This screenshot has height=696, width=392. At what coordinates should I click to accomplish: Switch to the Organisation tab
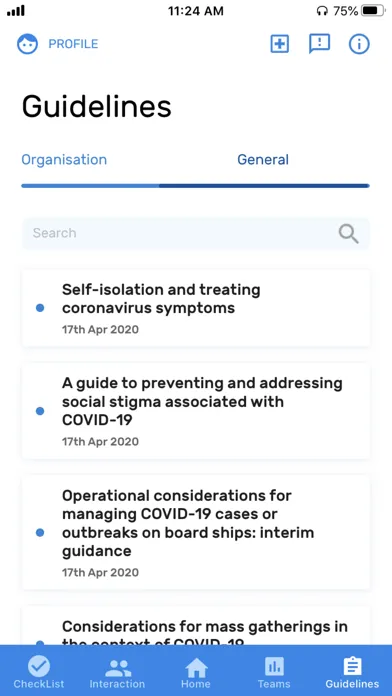[x=64, y=160]
